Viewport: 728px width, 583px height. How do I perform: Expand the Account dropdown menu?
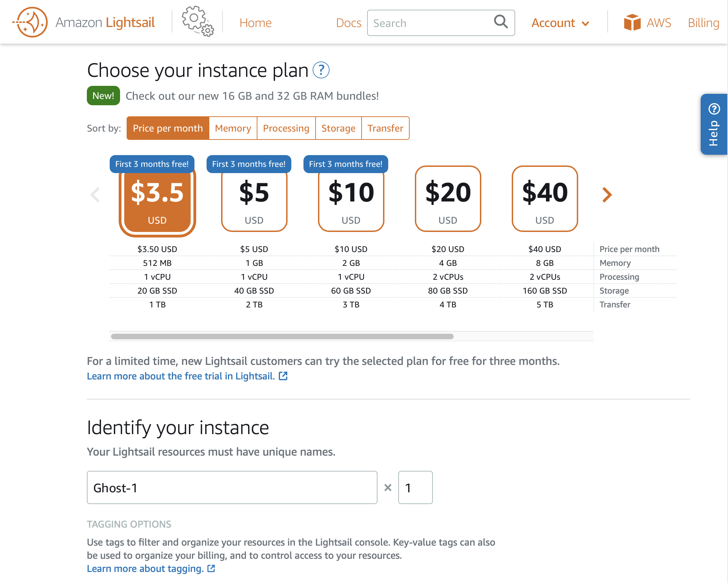(x=560, y=23)
